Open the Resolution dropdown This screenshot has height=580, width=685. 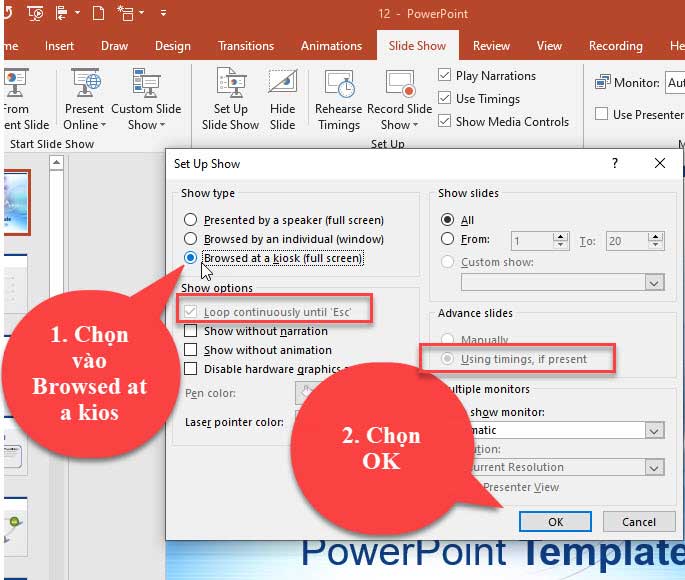[654, 468]
